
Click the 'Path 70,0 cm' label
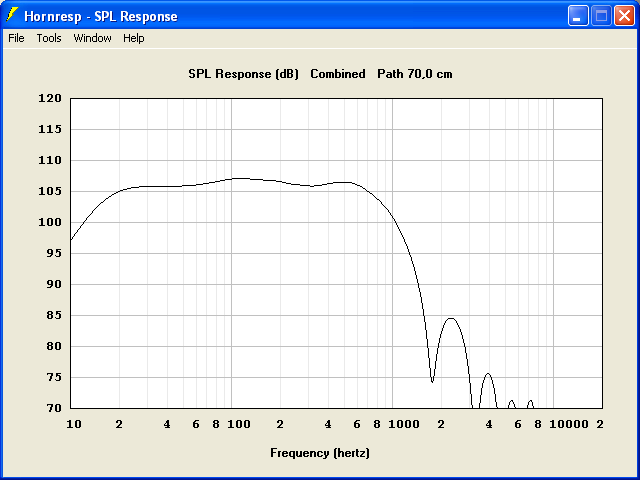point(415,74)
